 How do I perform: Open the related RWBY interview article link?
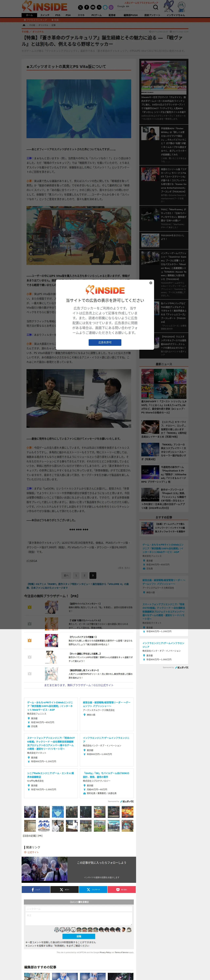78,586
